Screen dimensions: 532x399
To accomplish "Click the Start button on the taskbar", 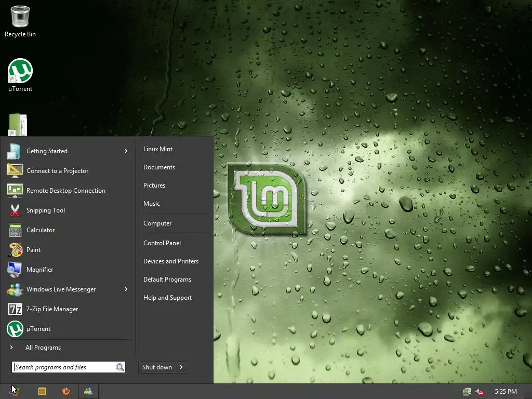I will (x=13, y=391).
